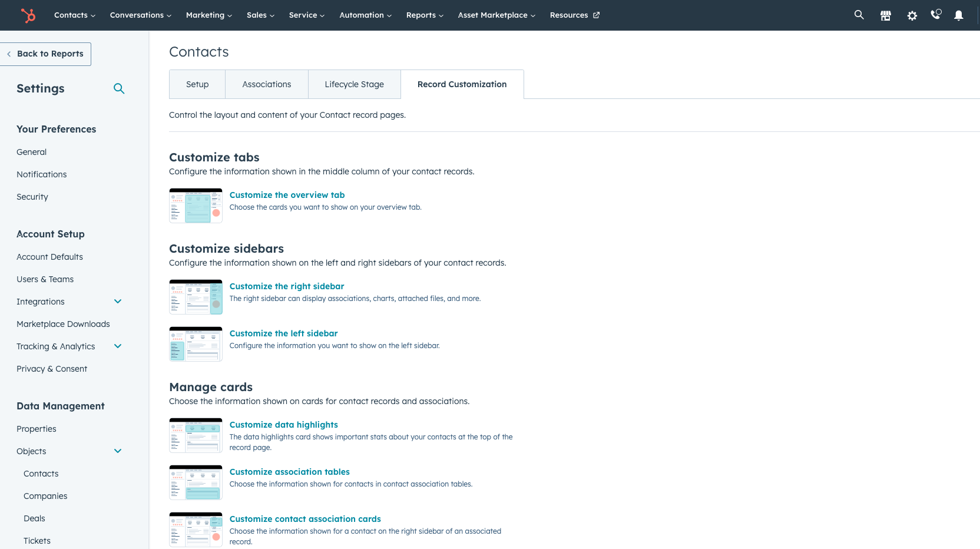Viewport: 980px width, 549px height.
Task: Click the contact association cards thumbnail
Action: click(196, 530)
